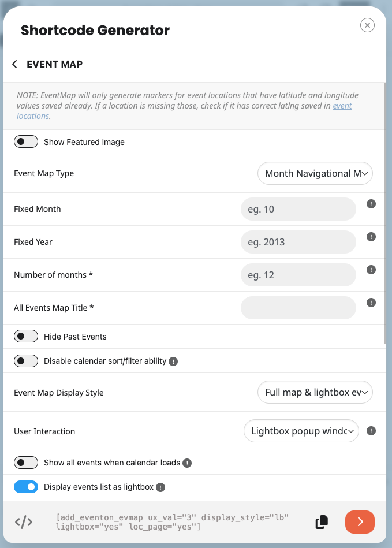392x548 pixels.
Task: Toggle Disable calendar sort/filter ability
Action: [26, 361]
